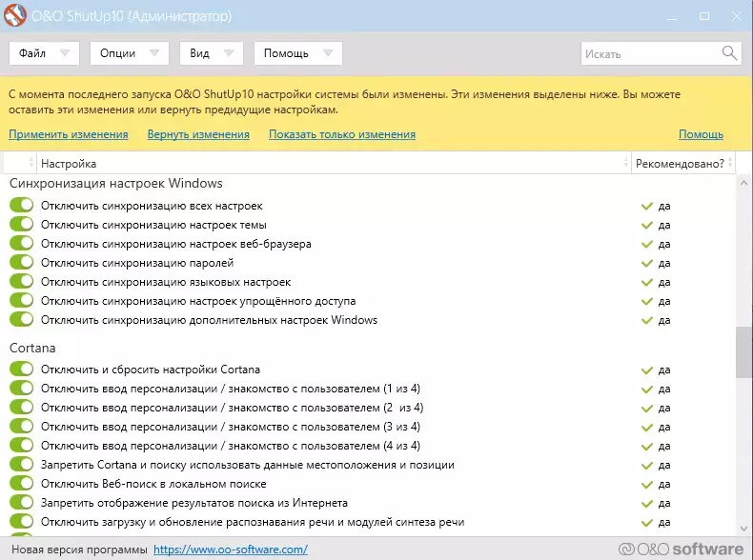The image size is (753, 560).
Task: Click the search magnifier icon
Action: pyautogui.click(x=729, y=53)
